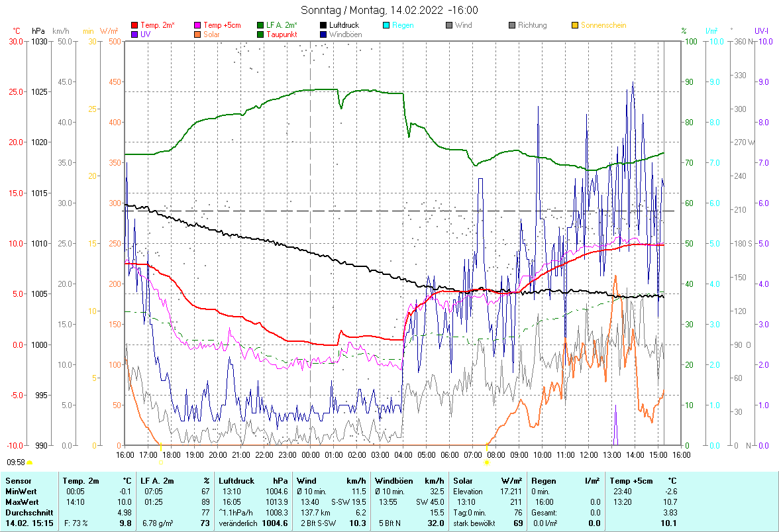Click the black Luftdruck legend swatch

324,25
